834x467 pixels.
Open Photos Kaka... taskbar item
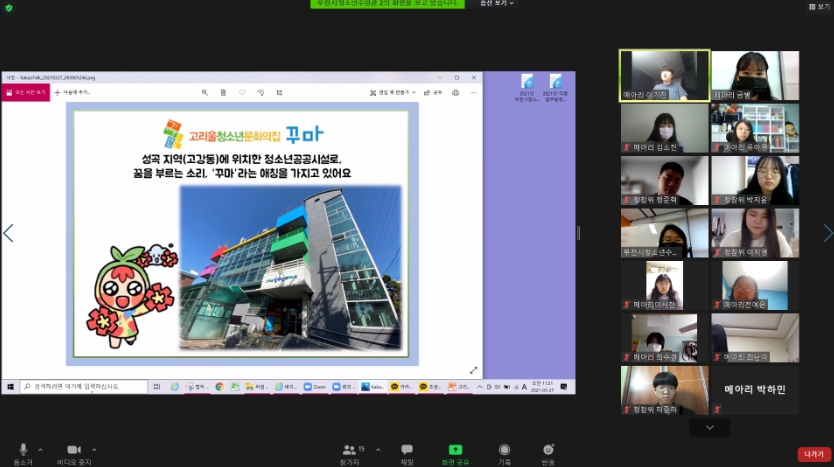click(x=372, y=387)
